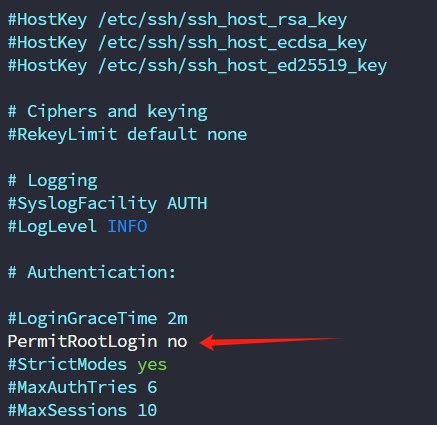Click the ssh_host_ecdsa_key HostKey line
The image size is (437, 425).
tap(187, 43)
